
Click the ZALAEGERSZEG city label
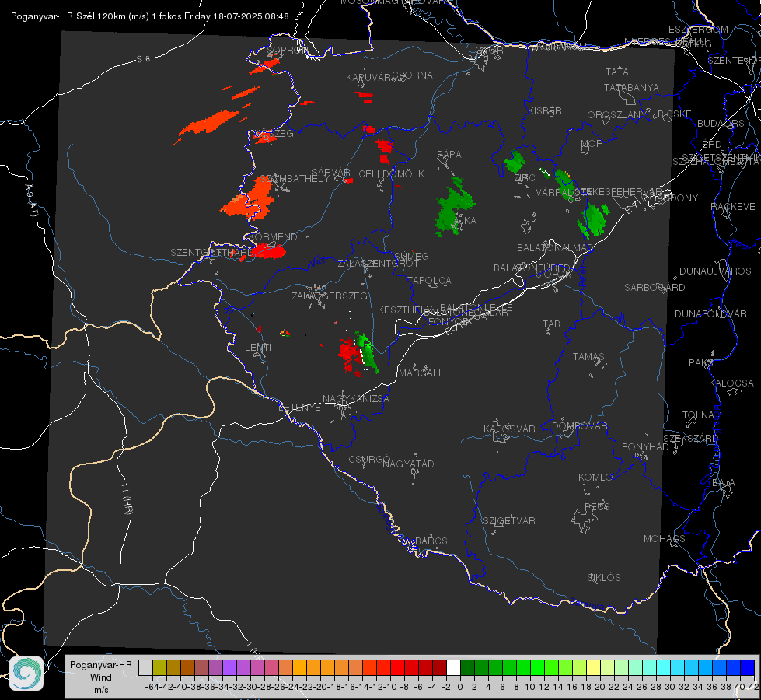point(330,296)
